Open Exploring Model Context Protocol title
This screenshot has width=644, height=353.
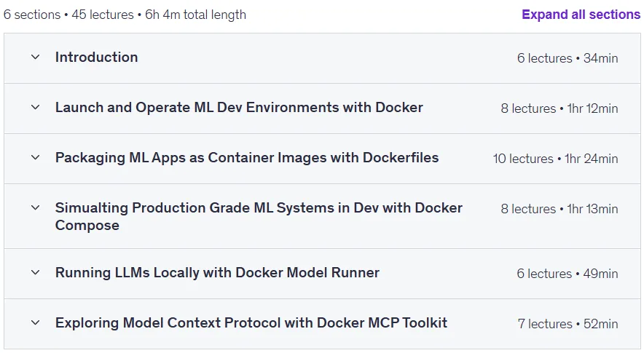point(251,322)
